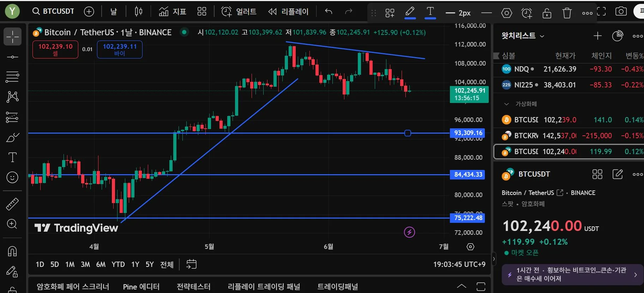
Task: Set chart range to 5Y
Action: point(150,264)
